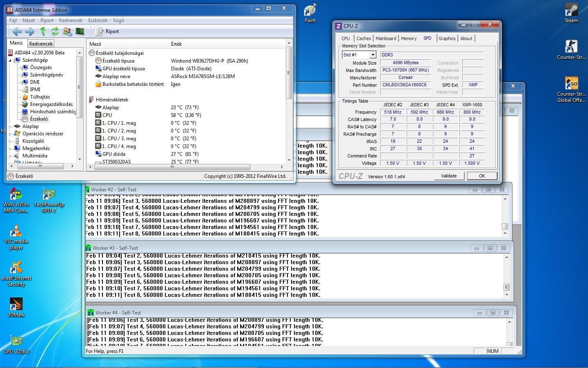Switch to Caches tab in CPU-Z
The width and height of the screenshot is (588, 368).
click(364, 38)
